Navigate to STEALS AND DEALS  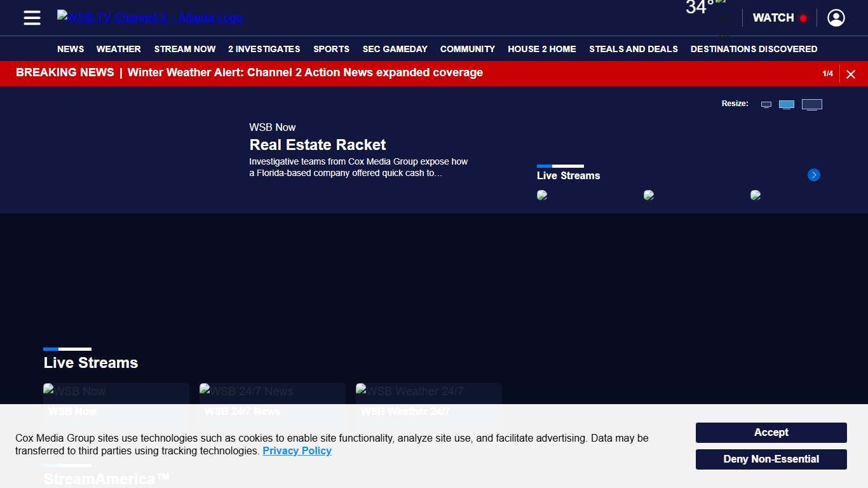[x=633, y=49]
